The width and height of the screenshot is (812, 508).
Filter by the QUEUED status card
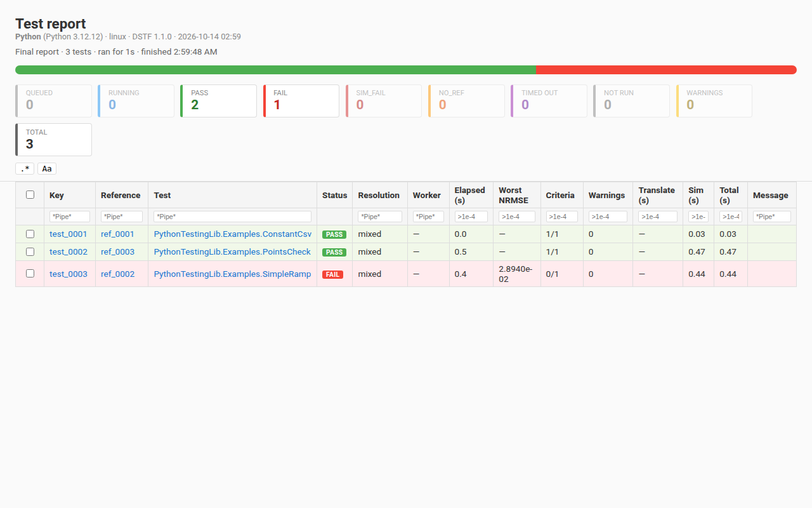53,101
